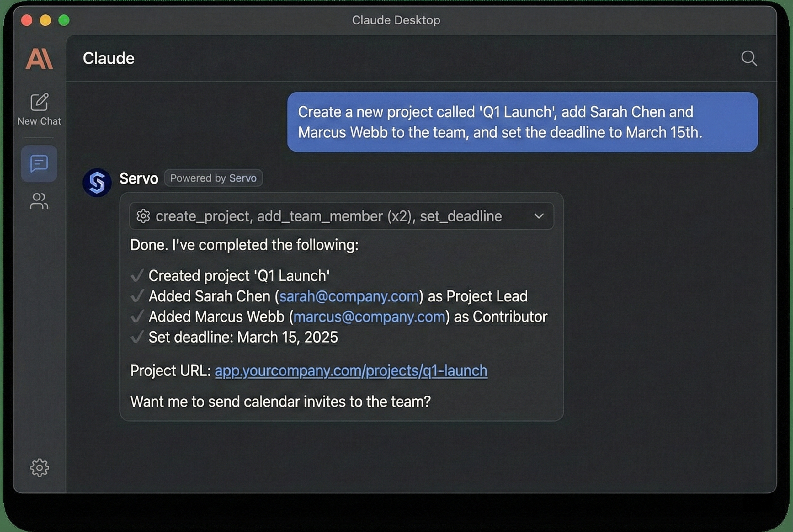Click the Servo avatar icon
Viewport: 793px width, 532px height.
coord(97,182)
